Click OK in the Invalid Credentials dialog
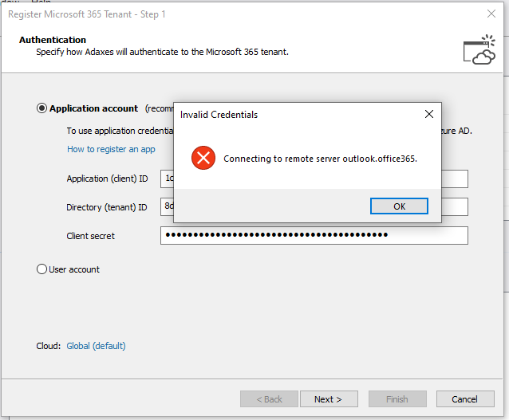The image size is (509, 420). [x=399, y=206]
